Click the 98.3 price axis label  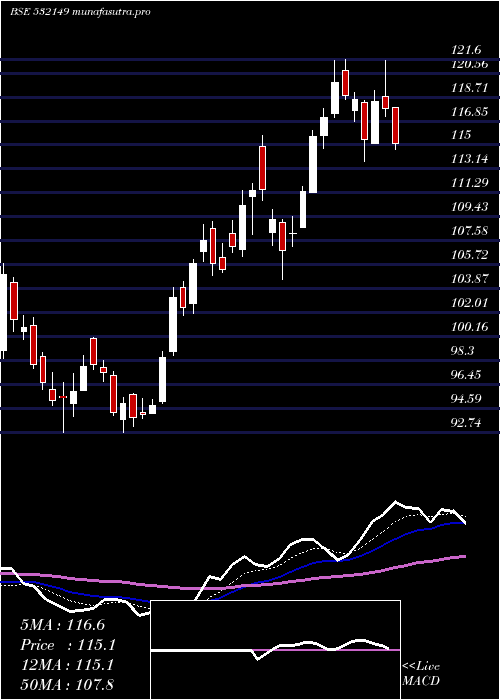tap(463, 350)
